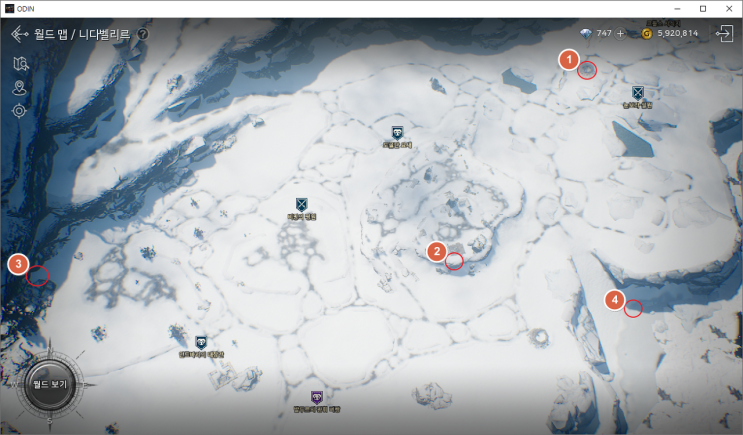Select the crossed-swords marker in the map center

pos(301,205)
